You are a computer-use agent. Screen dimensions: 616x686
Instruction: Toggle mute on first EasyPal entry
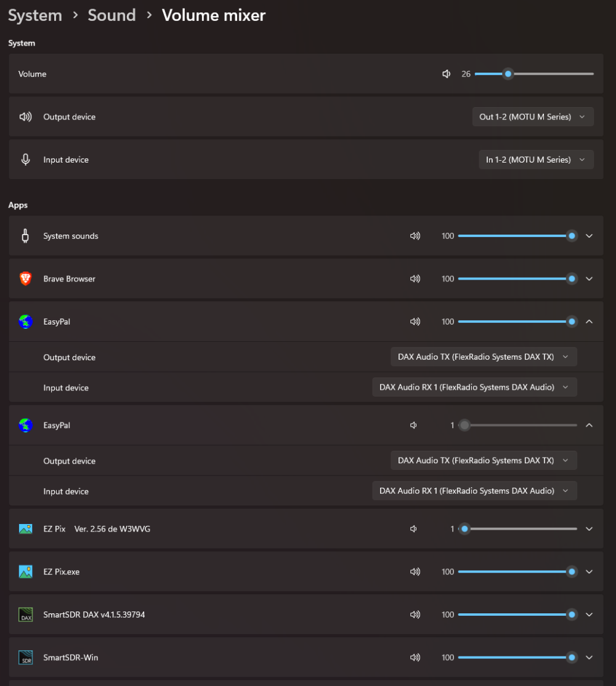(x=415, y=321)
